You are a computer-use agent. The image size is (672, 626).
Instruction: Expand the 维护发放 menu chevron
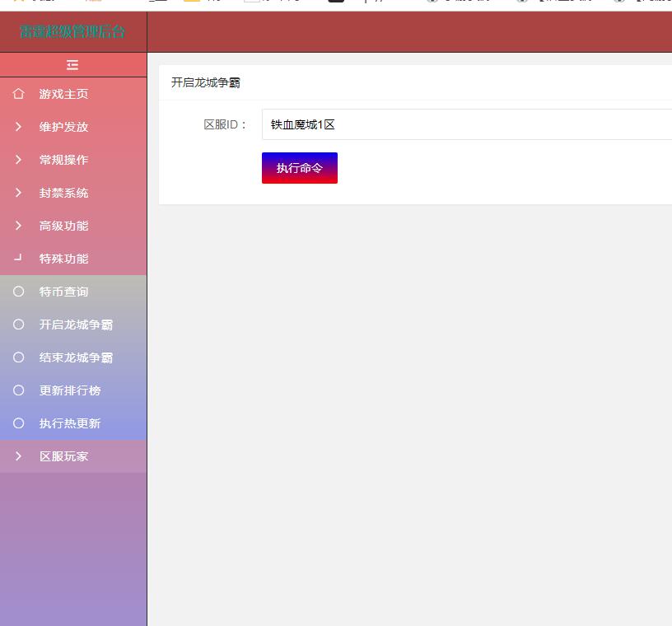18,127
